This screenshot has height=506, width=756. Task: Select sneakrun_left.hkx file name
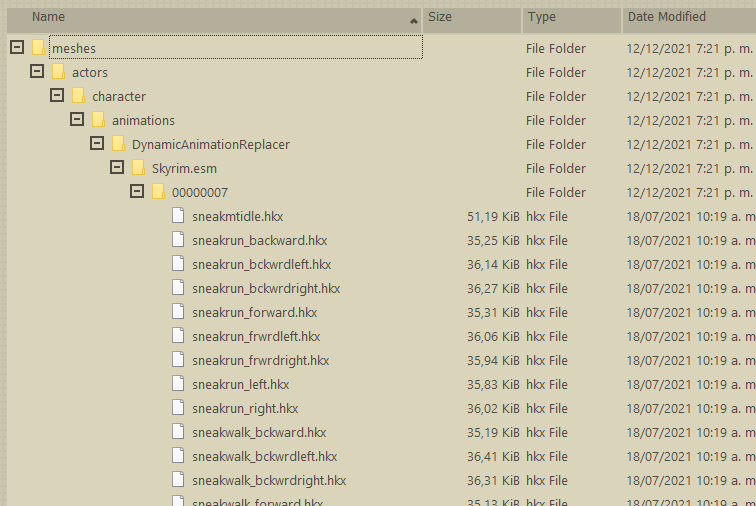(x=241, y=385)
